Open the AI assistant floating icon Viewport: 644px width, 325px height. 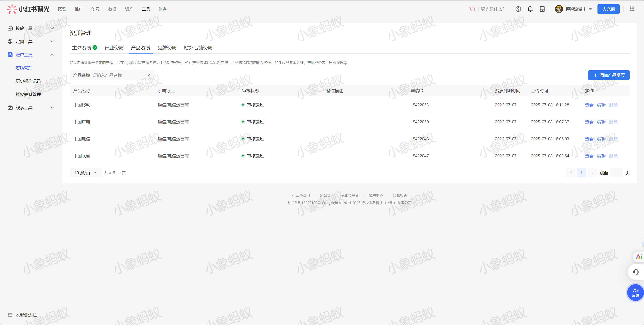point(639,257)
